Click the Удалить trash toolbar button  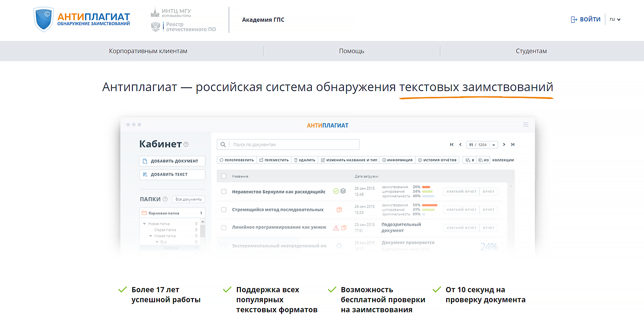305,160
